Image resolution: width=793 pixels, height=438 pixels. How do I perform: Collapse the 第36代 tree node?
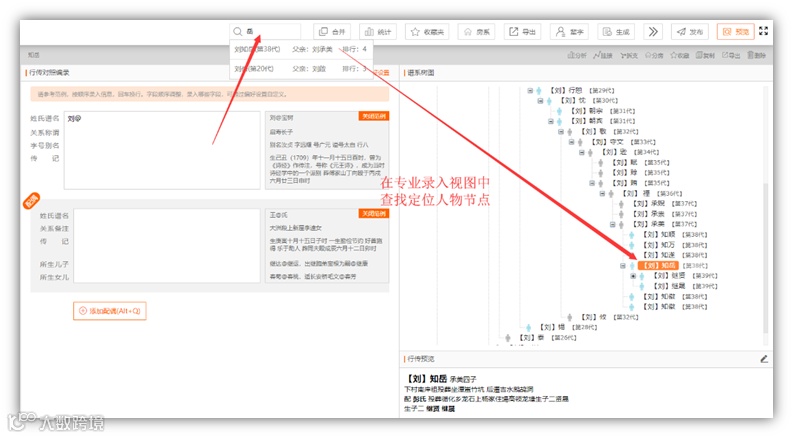602,193
